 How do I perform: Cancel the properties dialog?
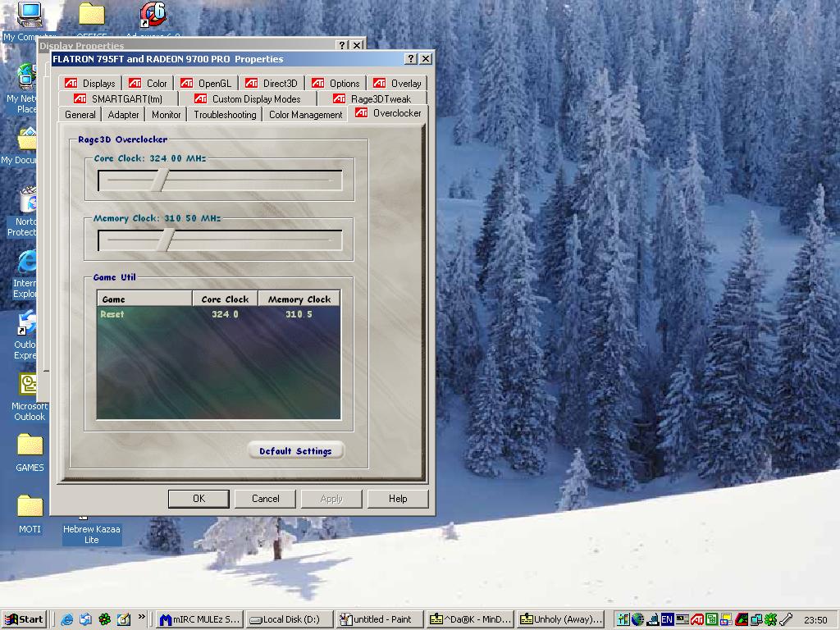click(265, 499)
